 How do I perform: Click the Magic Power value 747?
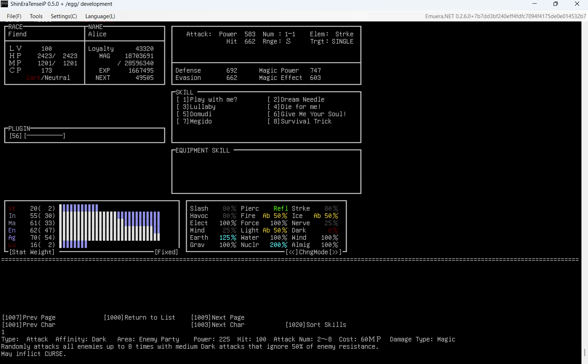pos(315,70)
